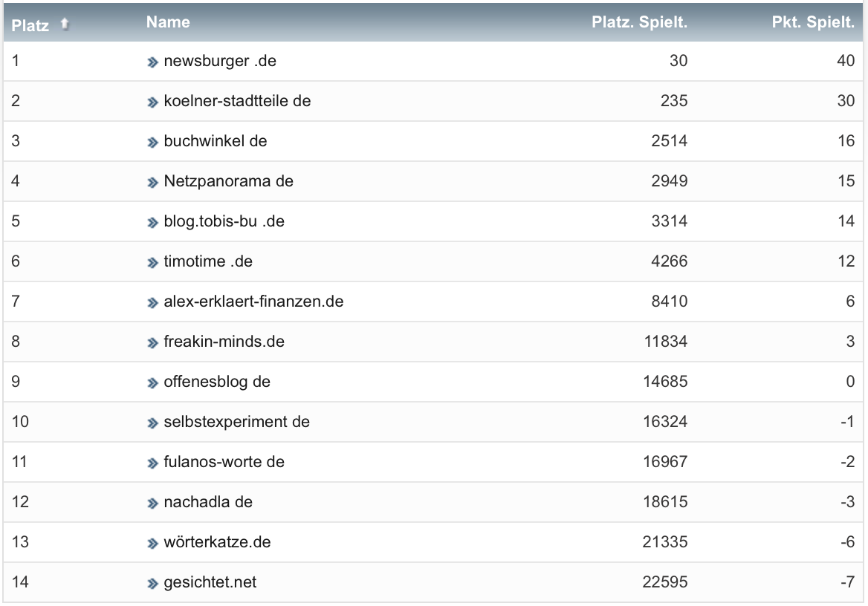Open the wörterkatze.de link
The width and height of the screenshot is (868, 606).
[217, 542]
